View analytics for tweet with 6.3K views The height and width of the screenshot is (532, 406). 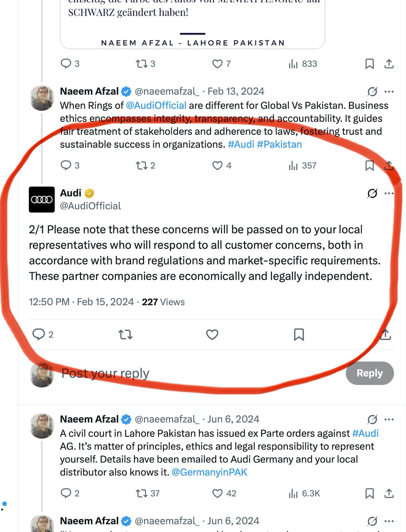[x=293, y=493]
